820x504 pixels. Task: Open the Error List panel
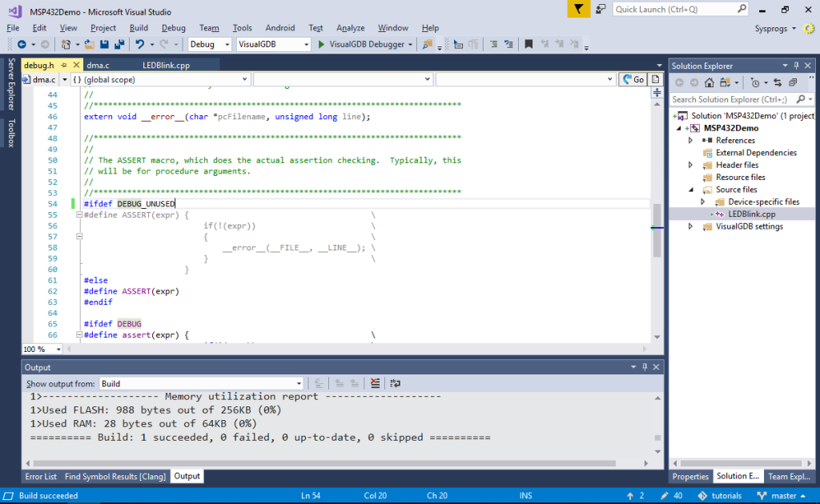pyautogui.click(x=41, y=476)
